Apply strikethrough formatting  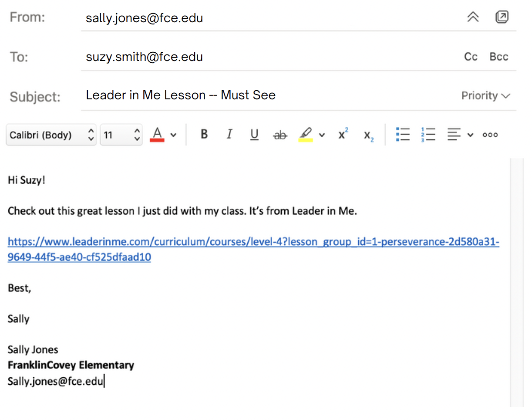coord(280,135)
